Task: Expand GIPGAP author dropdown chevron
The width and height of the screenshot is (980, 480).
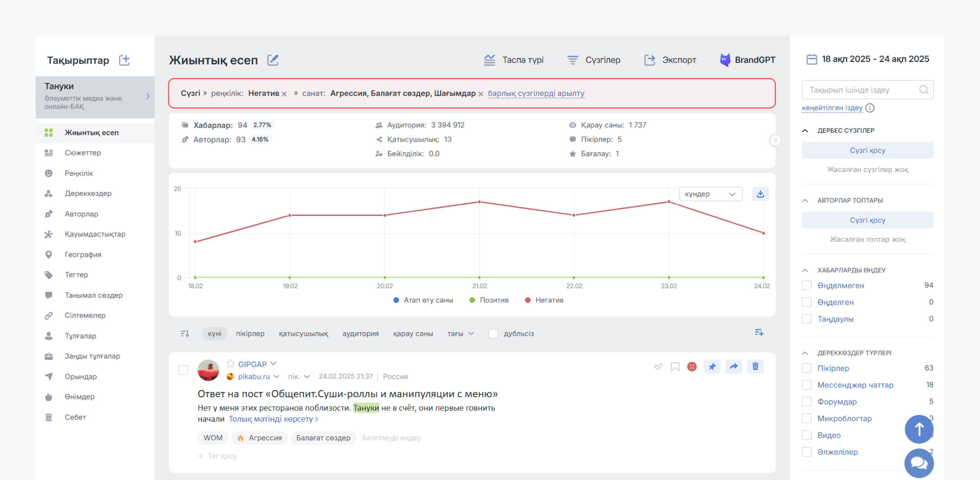Action: click(274, 364)
